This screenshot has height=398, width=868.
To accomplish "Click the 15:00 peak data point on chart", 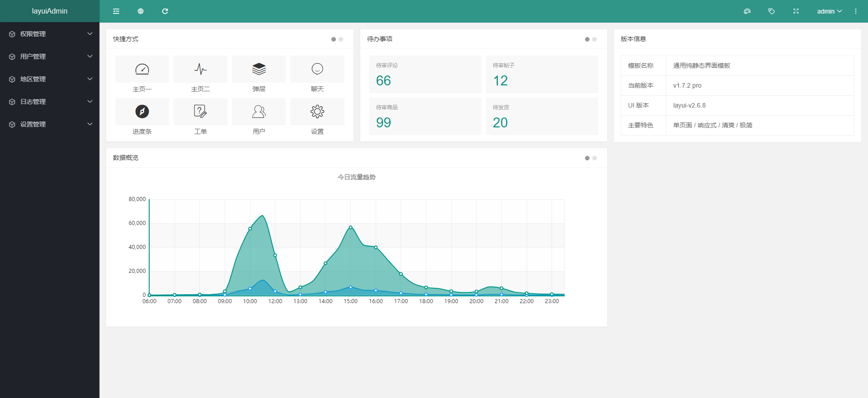I will pos(350,227).
